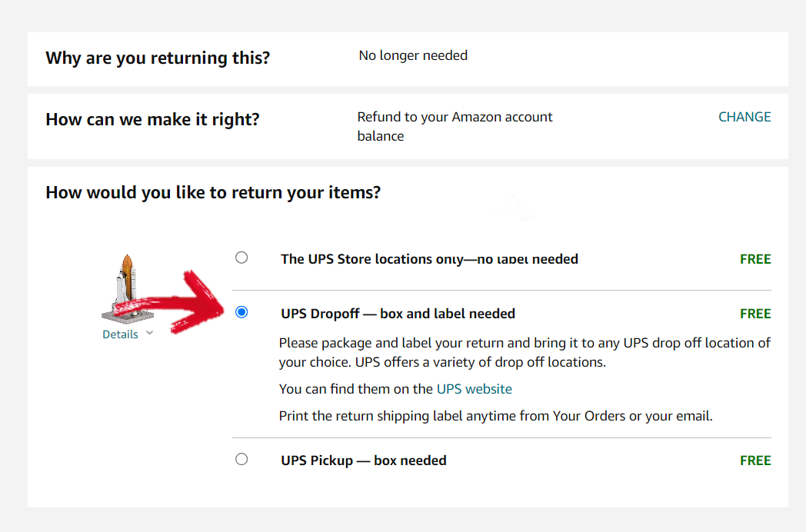This screenshot has width=806, height=532.
Task: Click the FREE label on the UPS Pickup row
Action: (755, 461)
